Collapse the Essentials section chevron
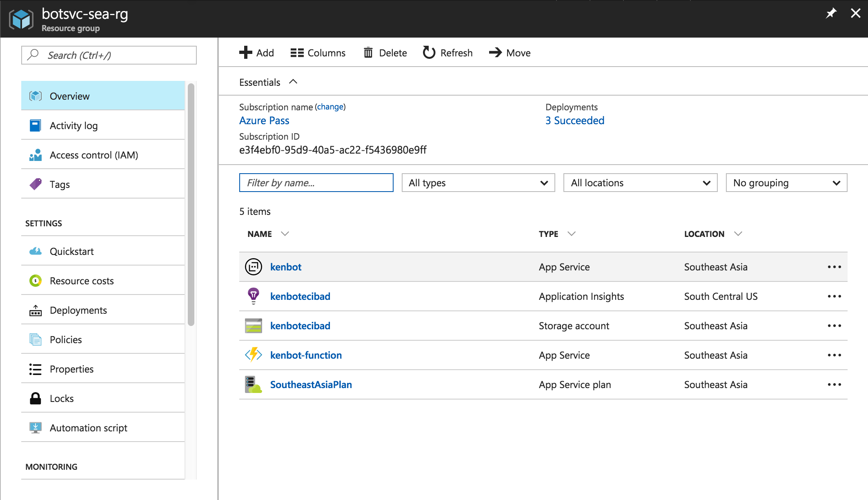This screenshot has height=500, width=868. [x=293, y=82]
